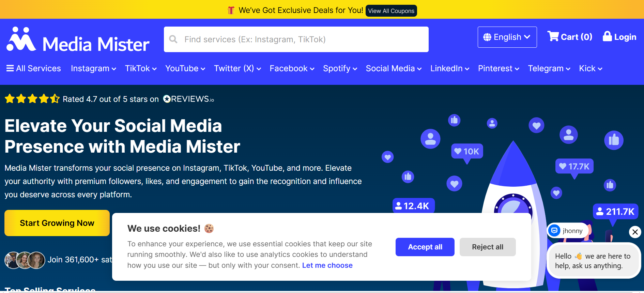Expand the TikTok menu
644x293 pixels.
coord(141,68)
